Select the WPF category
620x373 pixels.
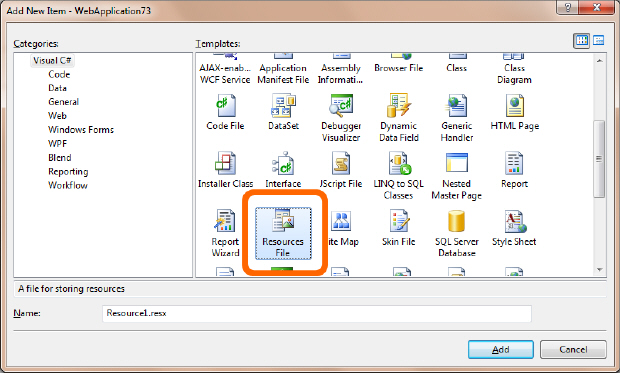[57, 144]
